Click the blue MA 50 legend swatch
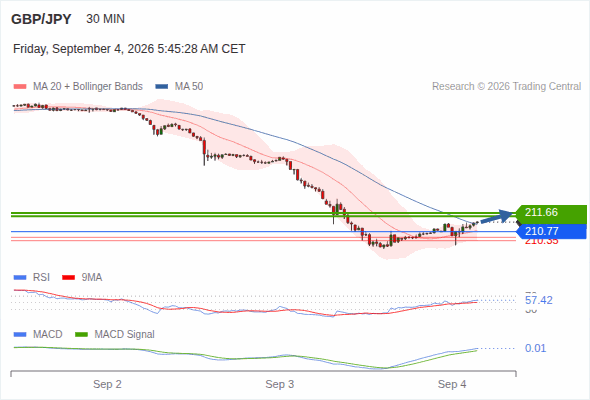This screenshot has width=590, height=400. click(162, 87)
